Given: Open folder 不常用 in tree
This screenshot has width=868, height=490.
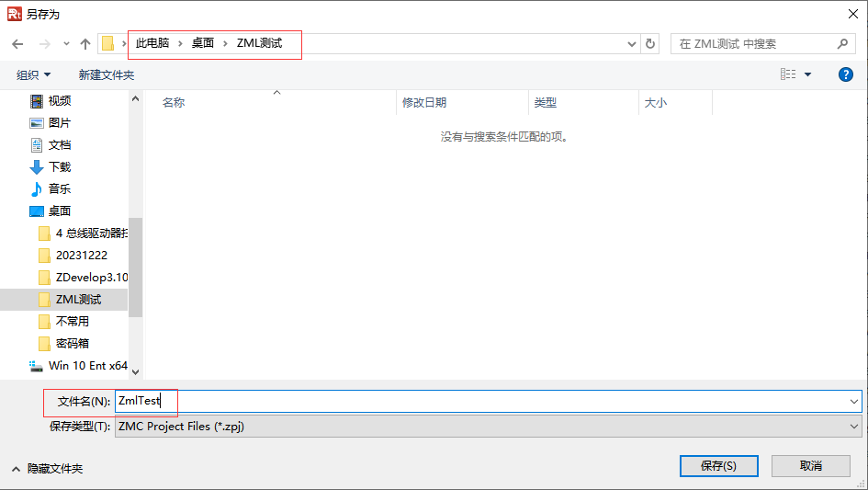Looking at the screenshot, I should pos(72,322).
